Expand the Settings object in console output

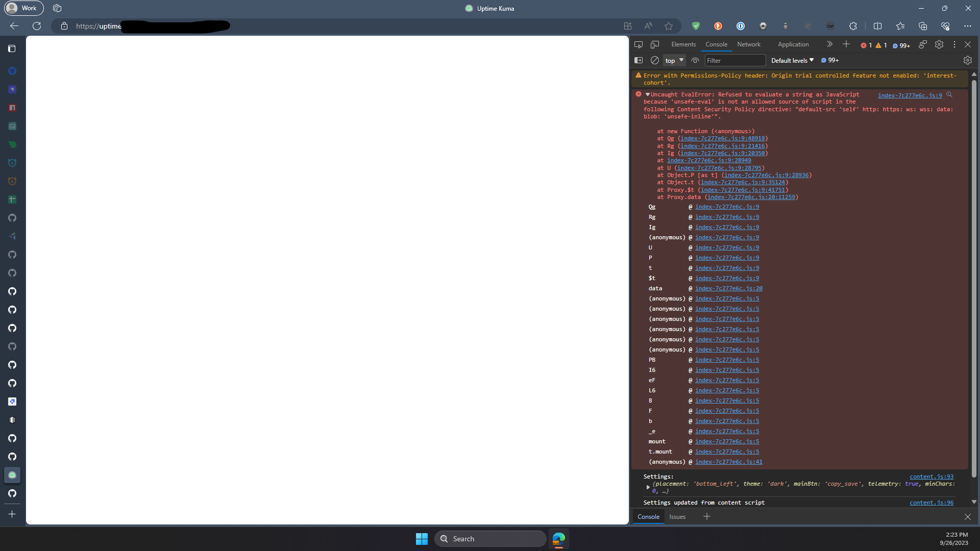click(x=648, y=487)
